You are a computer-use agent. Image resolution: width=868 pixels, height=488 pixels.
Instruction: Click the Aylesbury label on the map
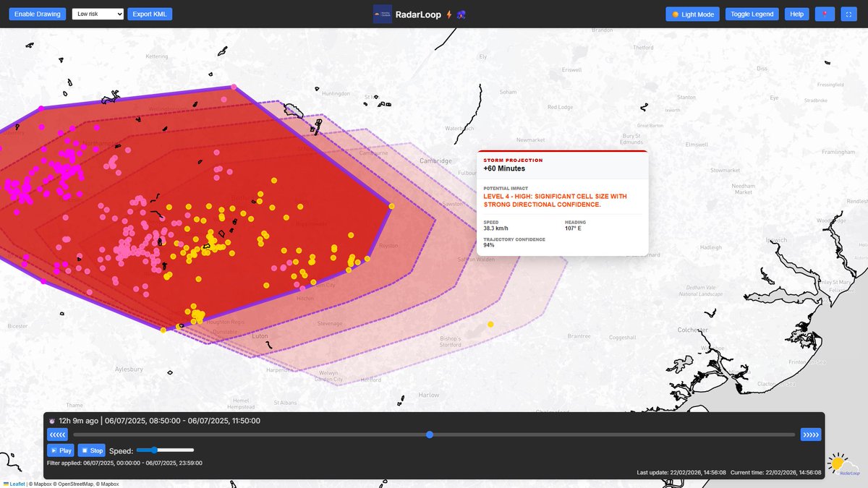click(x=127, y=369)
